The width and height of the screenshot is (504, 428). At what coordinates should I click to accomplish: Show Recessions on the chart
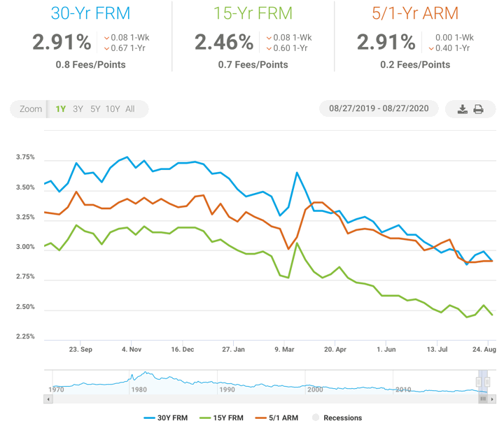[x=337, y=418]
